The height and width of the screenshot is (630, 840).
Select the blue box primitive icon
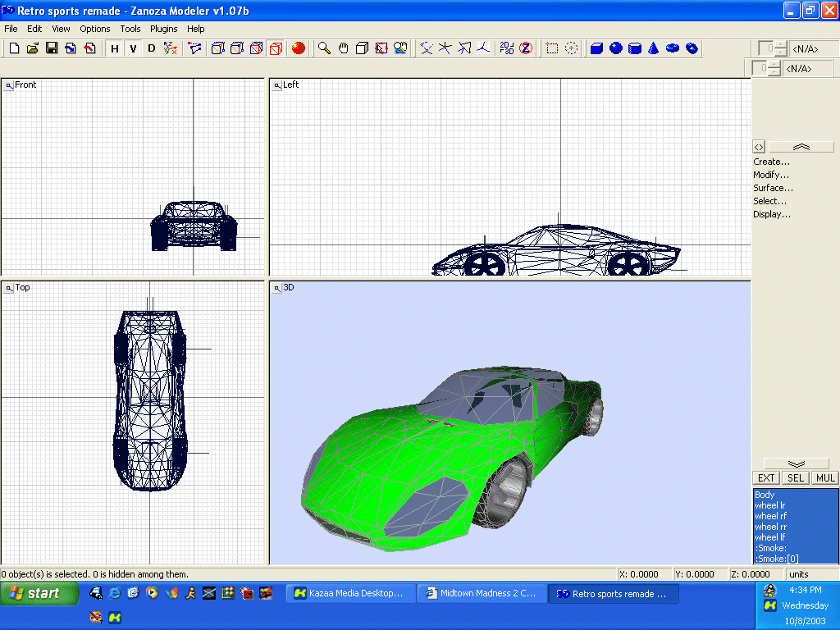click(x=596, y=48)
